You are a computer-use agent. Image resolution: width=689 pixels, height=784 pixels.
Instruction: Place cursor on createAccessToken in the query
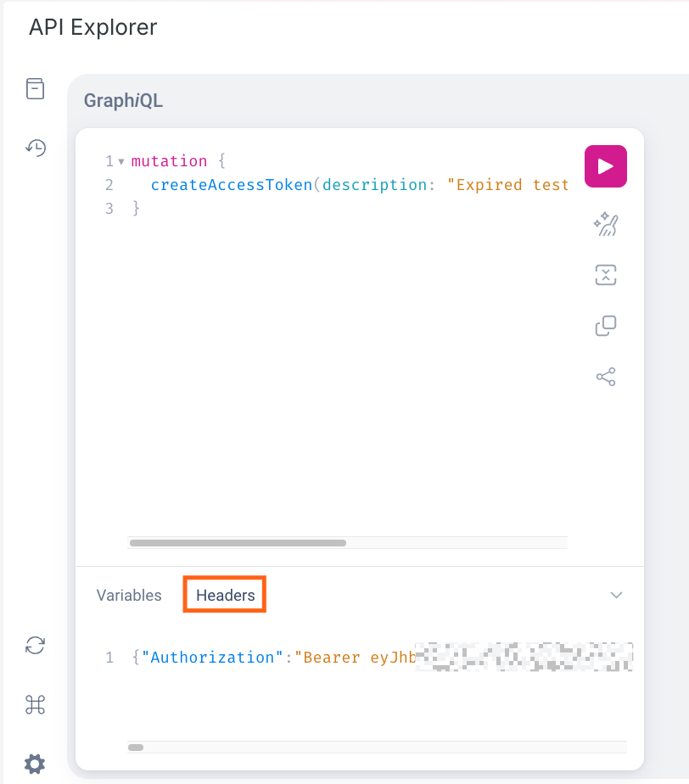pos(231,185)
